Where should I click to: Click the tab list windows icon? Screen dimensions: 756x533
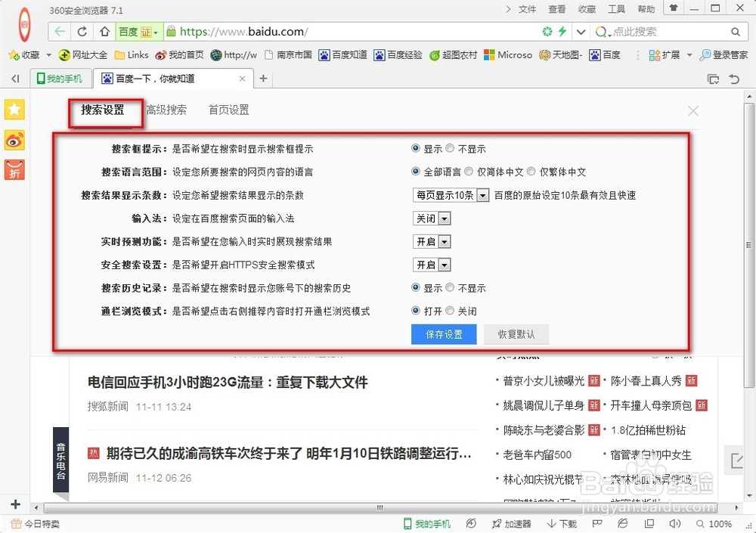pos(713,79)
